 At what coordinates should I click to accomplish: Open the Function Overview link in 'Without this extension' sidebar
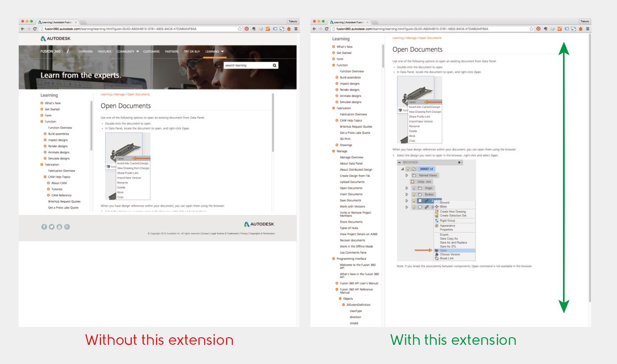coord(60,128)
